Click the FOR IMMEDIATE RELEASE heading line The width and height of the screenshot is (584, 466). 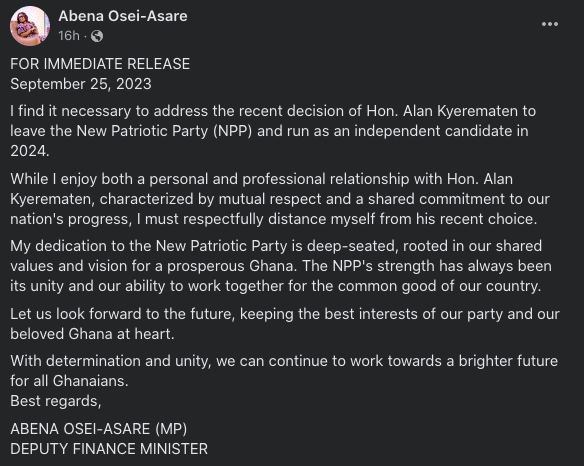pyautogui.click(x=100, y=64)
